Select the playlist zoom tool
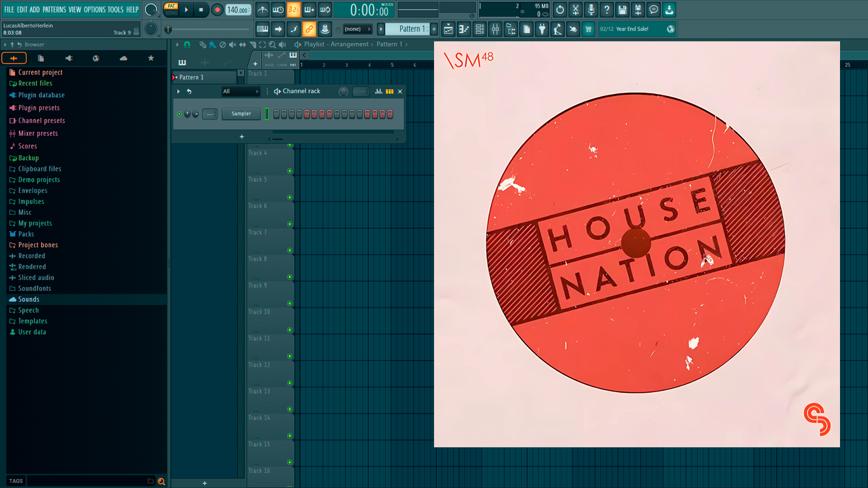 pos(272,44)
